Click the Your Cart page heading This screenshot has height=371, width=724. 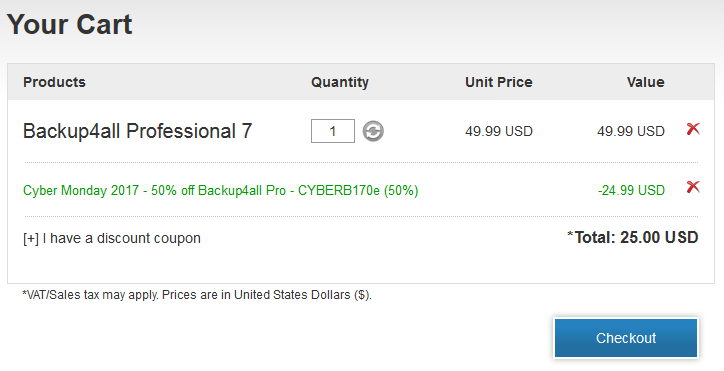click(x=69, y=24)
